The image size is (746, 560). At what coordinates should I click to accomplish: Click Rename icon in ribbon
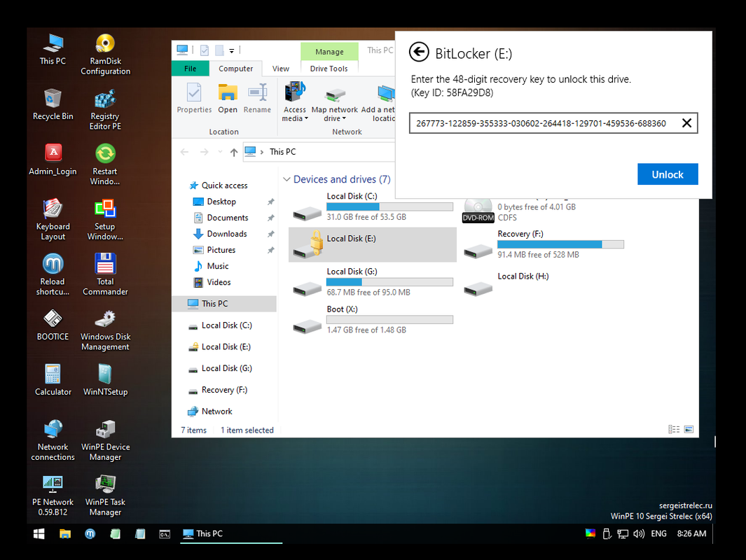click(257, 99)
